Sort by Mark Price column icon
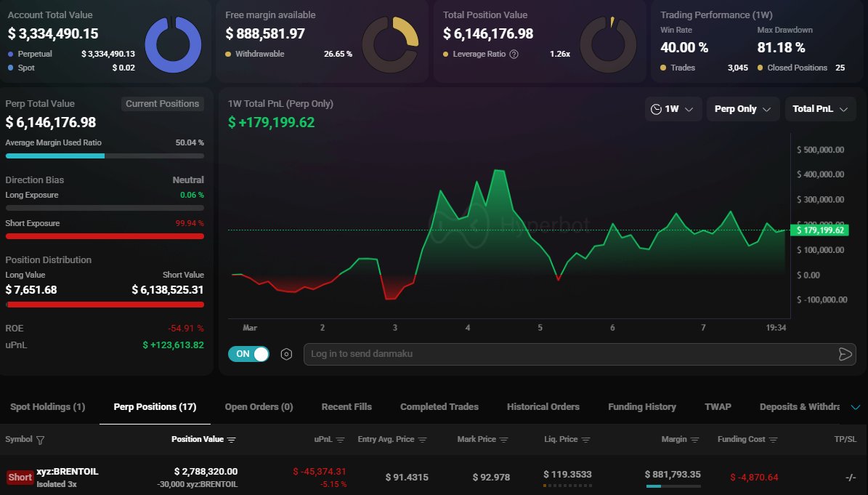Screen dimensions: 868x495 tap(504, 440)
